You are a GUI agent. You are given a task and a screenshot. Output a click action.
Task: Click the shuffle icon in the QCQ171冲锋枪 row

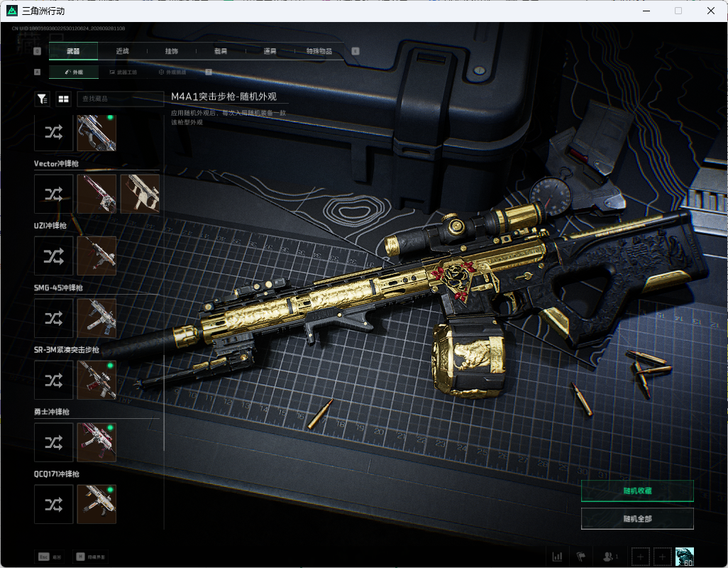pos(53,504)
